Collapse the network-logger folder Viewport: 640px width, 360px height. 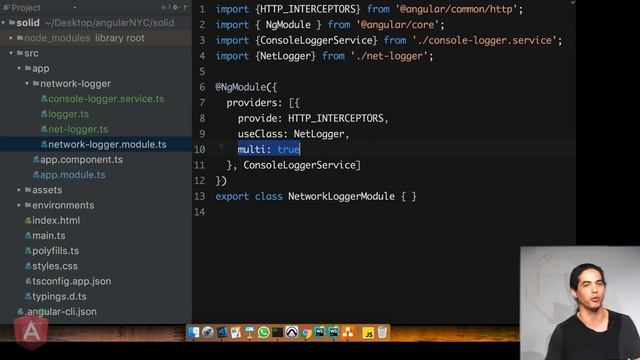click(27, 84)
